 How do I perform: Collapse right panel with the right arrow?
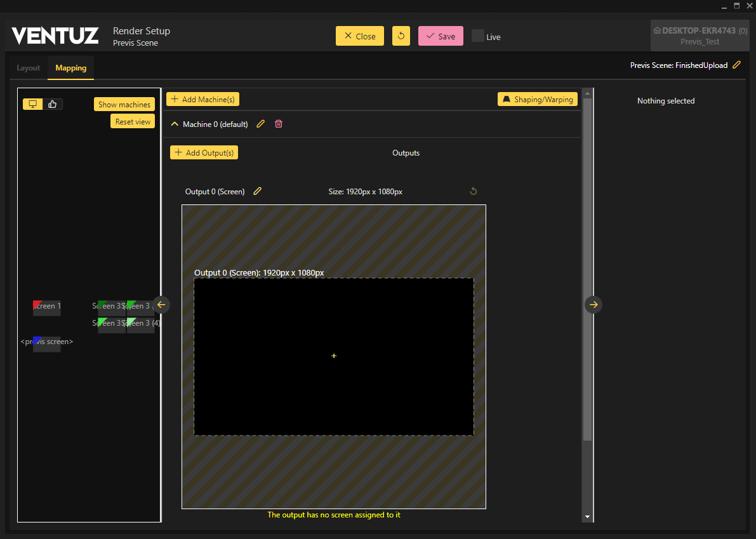click(x=594, y=305)
